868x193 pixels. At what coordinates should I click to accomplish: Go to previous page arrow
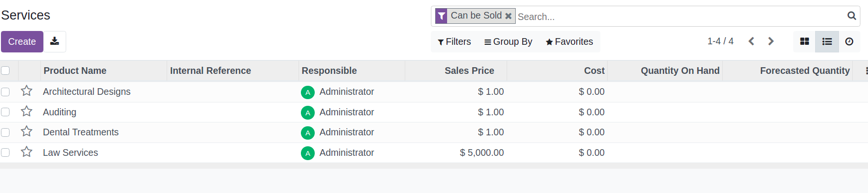(x=751, y=41)
